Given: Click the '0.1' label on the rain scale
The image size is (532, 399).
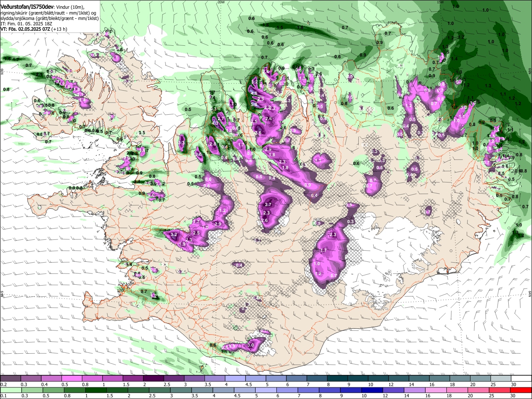Looking at the screenshot, I should pyautogui.click(x=4, y=396).
